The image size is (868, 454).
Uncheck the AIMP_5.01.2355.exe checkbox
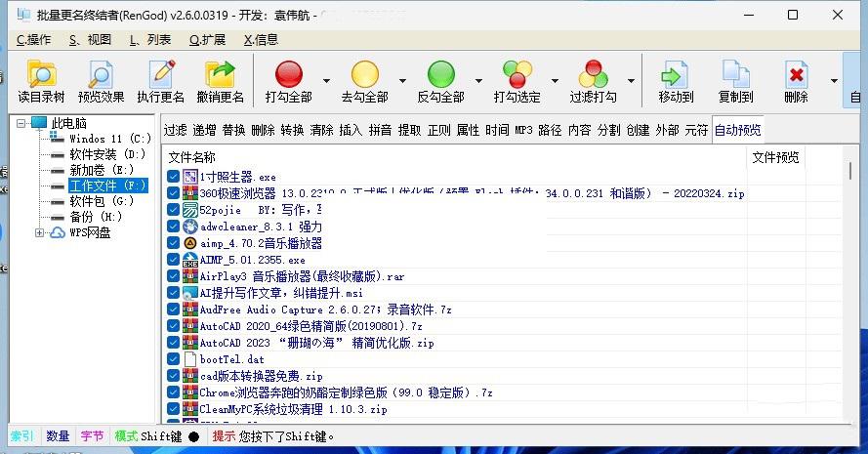coord(174,260)
